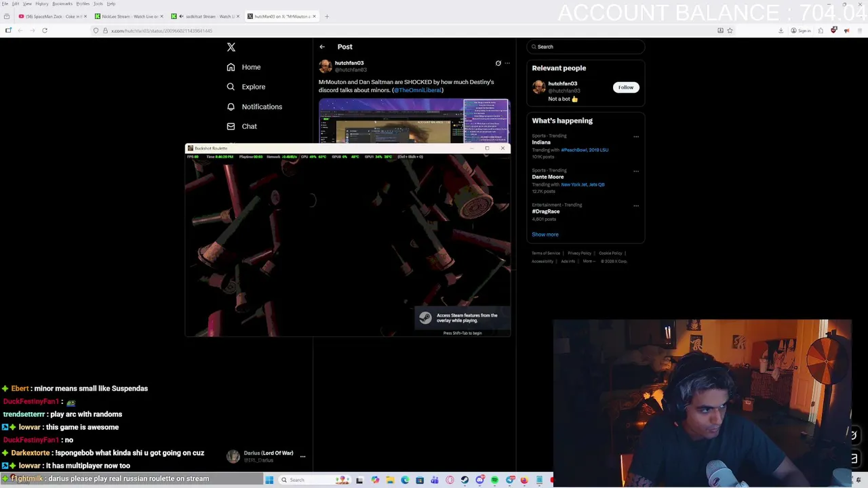Follow hutchfan03 in Relevant people
This screenshot has width=868, height=488.
[625, 87]
